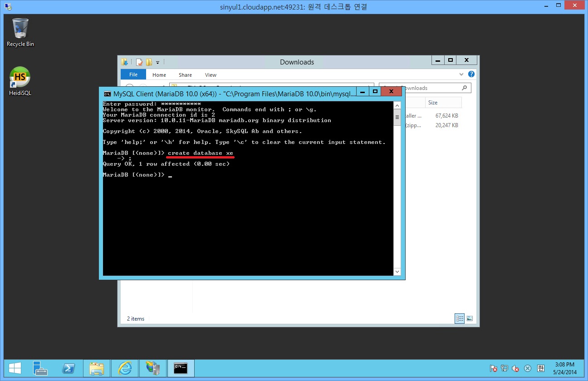Switch to the command prompt taskbar item
Viewport: 588px width, 381px height.
tap(181, 368)
